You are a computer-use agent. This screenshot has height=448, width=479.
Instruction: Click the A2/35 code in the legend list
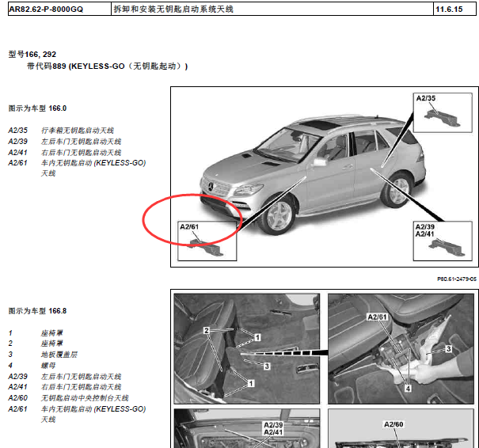pyautogui.click(x=18, y=131)
